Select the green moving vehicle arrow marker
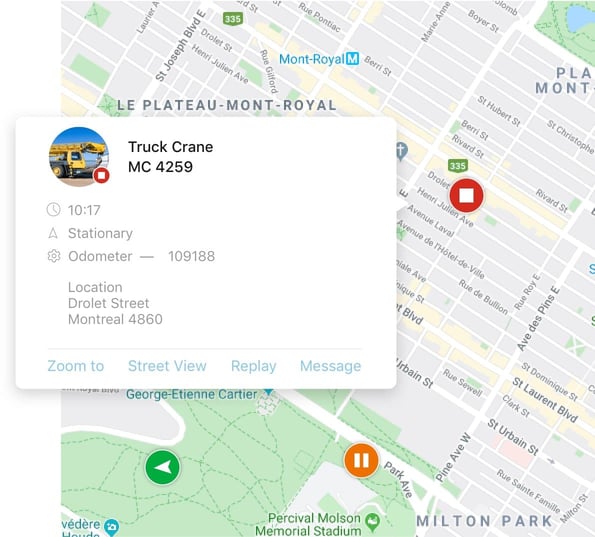Viewport: 595px width, 537px height. point(163,467)
